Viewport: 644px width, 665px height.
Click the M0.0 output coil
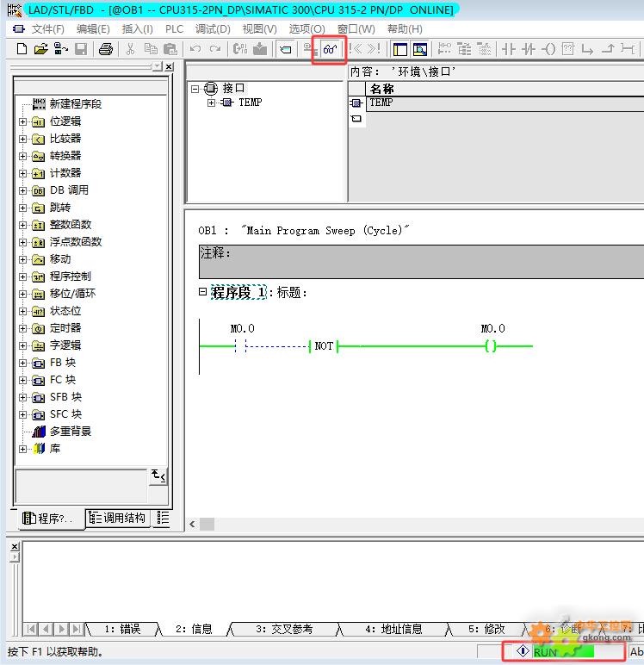pyautogui.click(x=491, y=346)
